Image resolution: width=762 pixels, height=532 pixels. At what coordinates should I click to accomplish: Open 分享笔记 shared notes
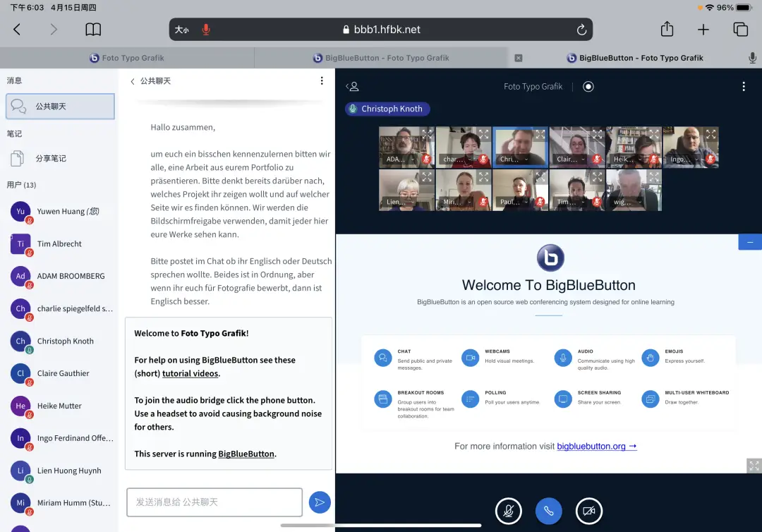click(x=60, y=158)
